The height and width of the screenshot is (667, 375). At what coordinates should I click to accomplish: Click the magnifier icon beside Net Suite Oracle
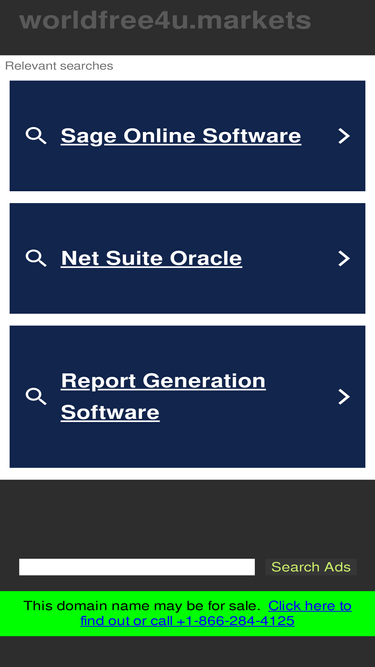[36, 258]
